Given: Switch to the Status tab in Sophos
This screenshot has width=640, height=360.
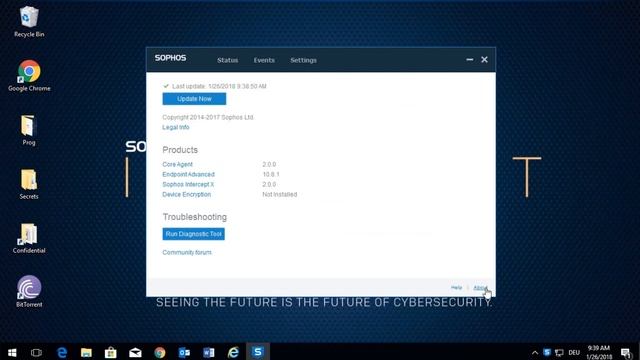Looking at the screenshot, I should (x=227, y=60).
